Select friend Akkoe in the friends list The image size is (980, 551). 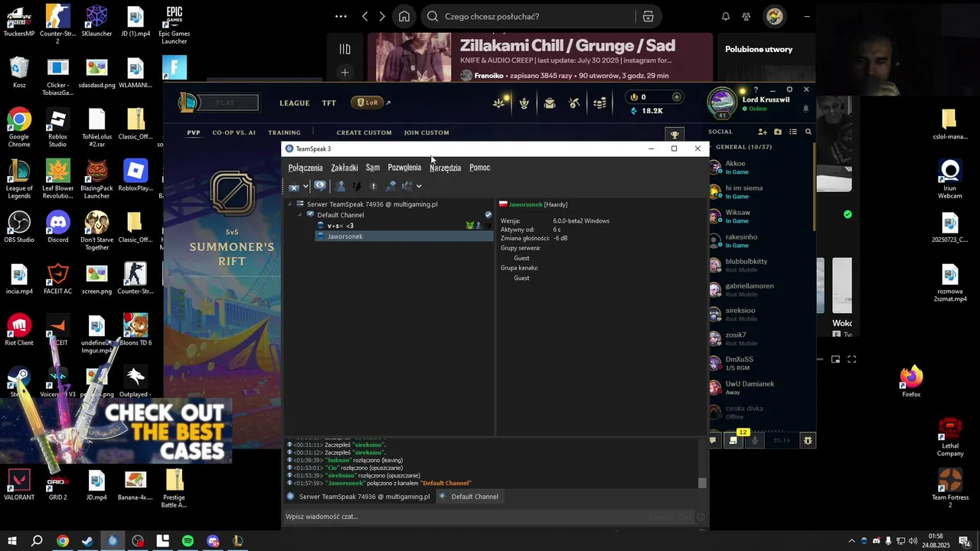[x=761, y=168]
